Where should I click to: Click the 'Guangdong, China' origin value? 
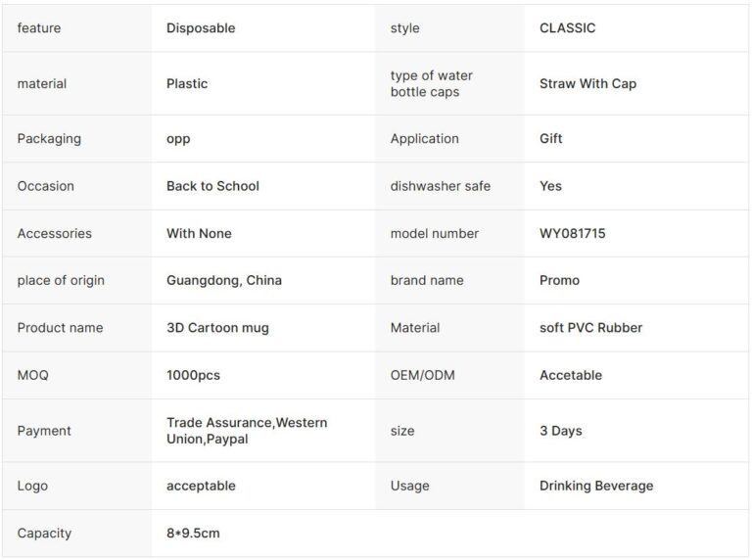click(224, 280)
